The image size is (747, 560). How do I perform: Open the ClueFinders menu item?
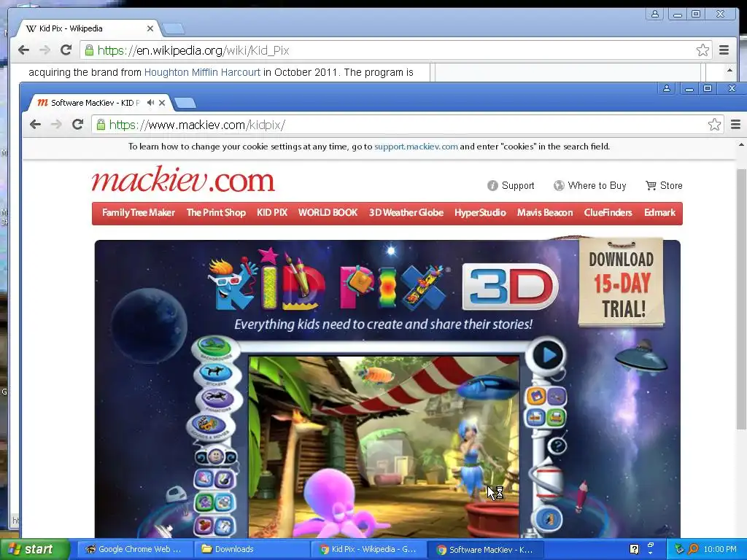click(x=608, y=213)
